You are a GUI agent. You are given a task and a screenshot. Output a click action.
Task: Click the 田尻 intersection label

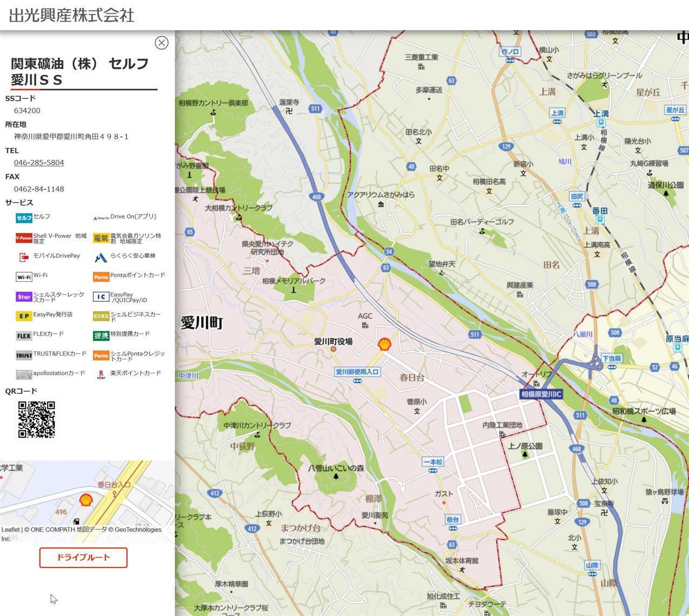point(577,196)
